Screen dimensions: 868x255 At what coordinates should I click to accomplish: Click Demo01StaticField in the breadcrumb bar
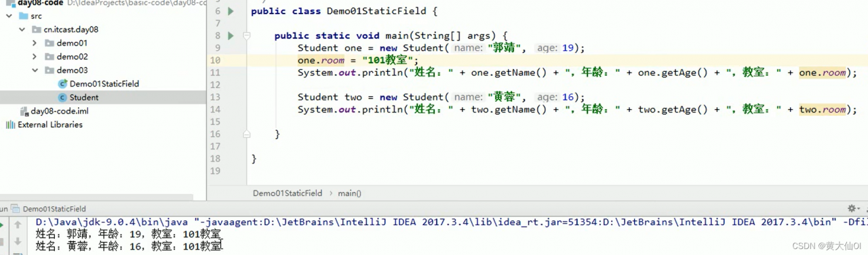tap(288, 193)
